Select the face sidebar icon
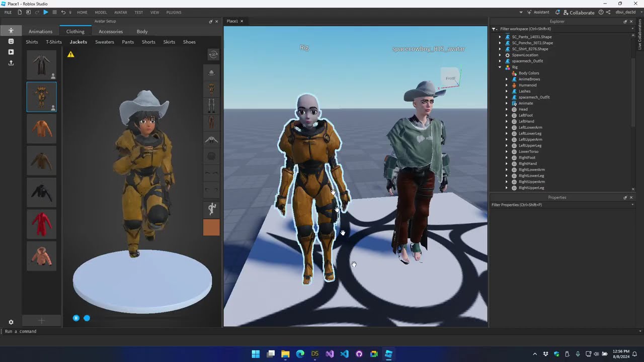The height and width of the screenshot is (362, 644). point(11,41)
